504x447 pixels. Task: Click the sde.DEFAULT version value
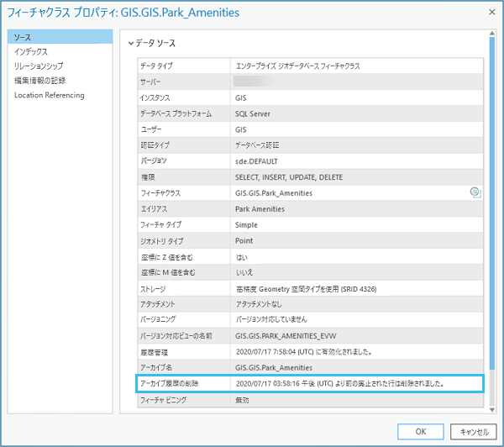[259, 160]
